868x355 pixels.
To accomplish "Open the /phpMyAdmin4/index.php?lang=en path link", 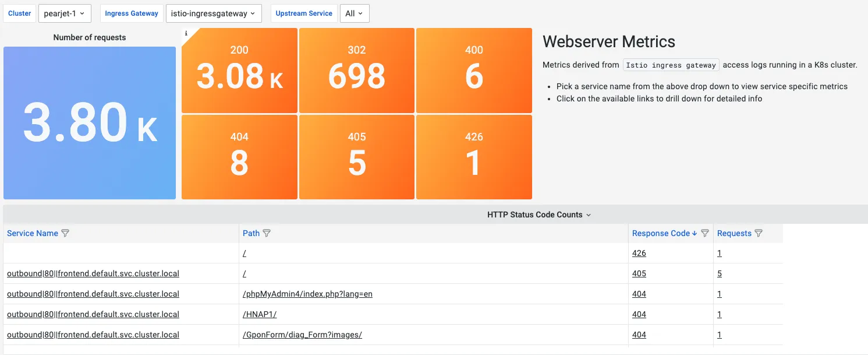I will point(307,294).
